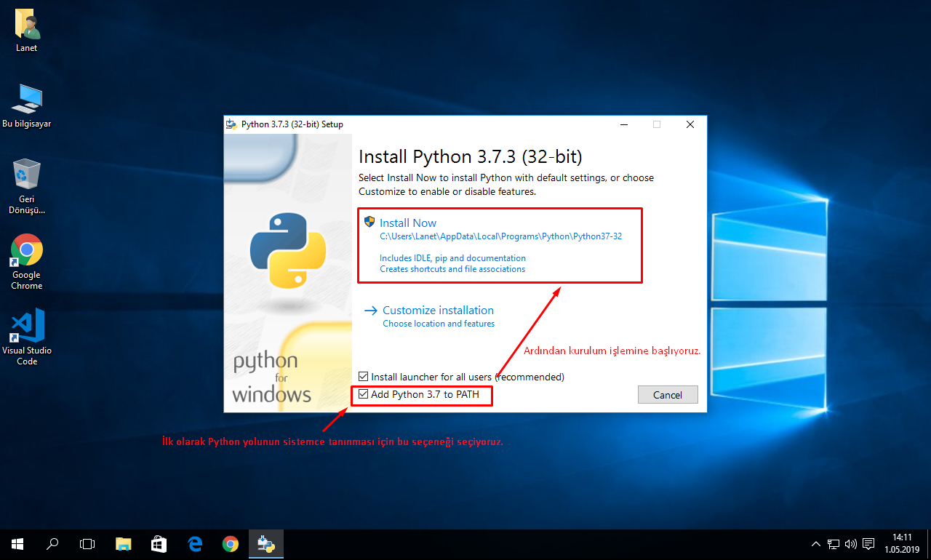Open Bu bilgisayar on the desktop
The image size is (931, 560).
(x=27, y=98)
